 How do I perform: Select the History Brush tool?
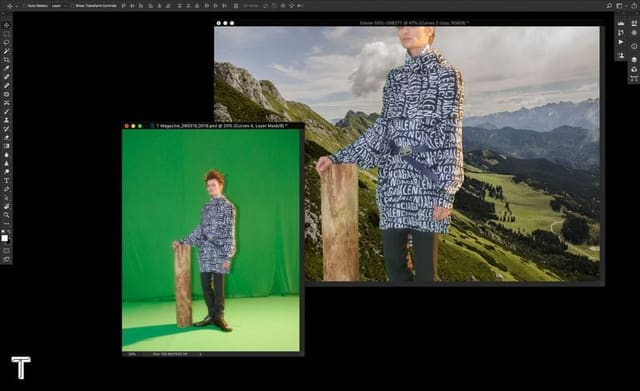coord(7,129)
